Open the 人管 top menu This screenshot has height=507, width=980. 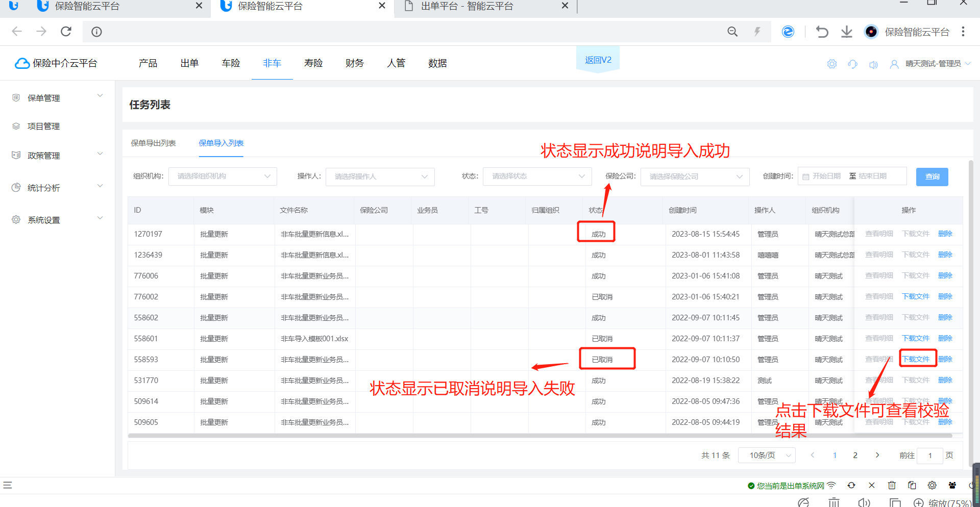point(396,63)
